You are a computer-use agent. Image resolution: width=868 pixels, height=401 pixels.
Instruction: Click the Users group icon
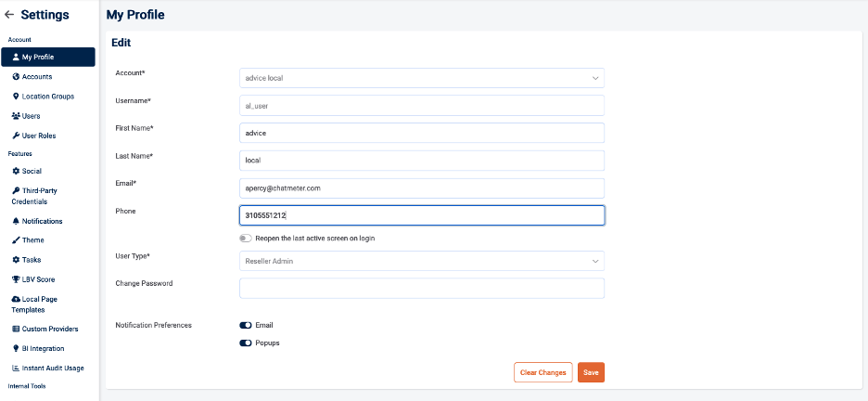pyautogui.click(x=16, y=116)
